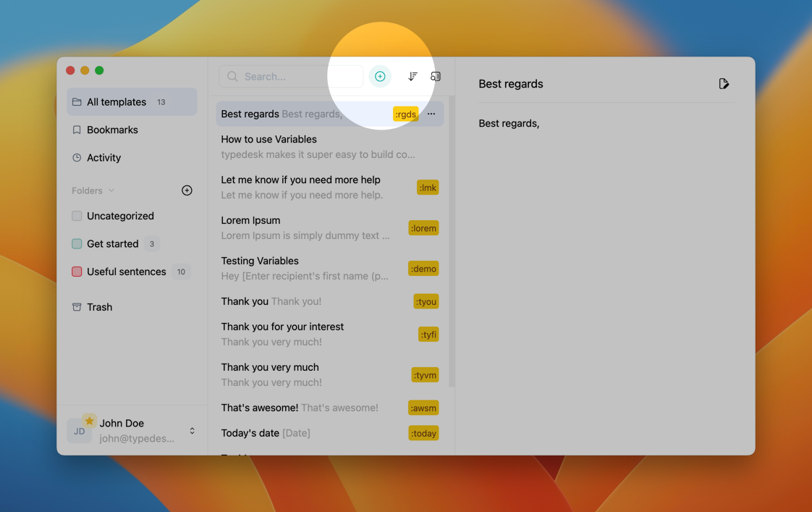Click the :tyvm shortcut badge
Screen dimensions: 812x512
[425, 375]
